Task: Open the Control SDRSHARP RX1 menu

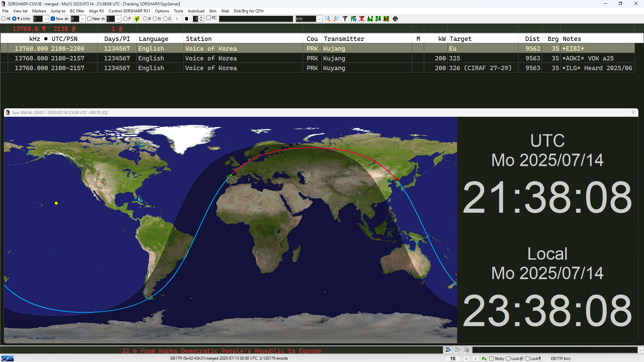Action: [130, 11]
